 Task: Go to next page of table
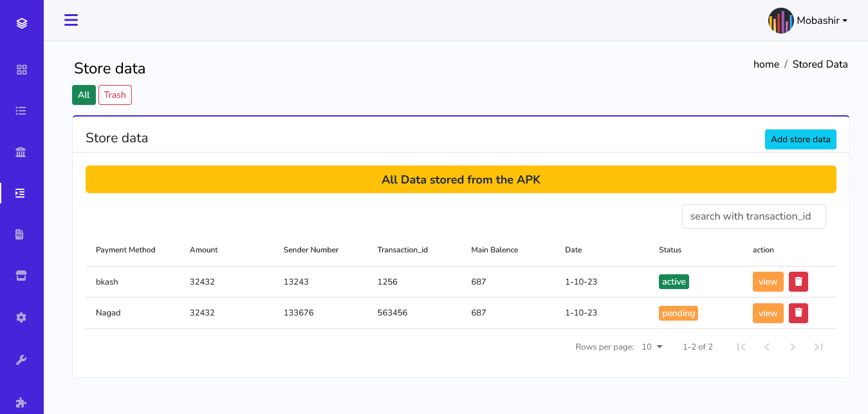click(x=793, y=347)
